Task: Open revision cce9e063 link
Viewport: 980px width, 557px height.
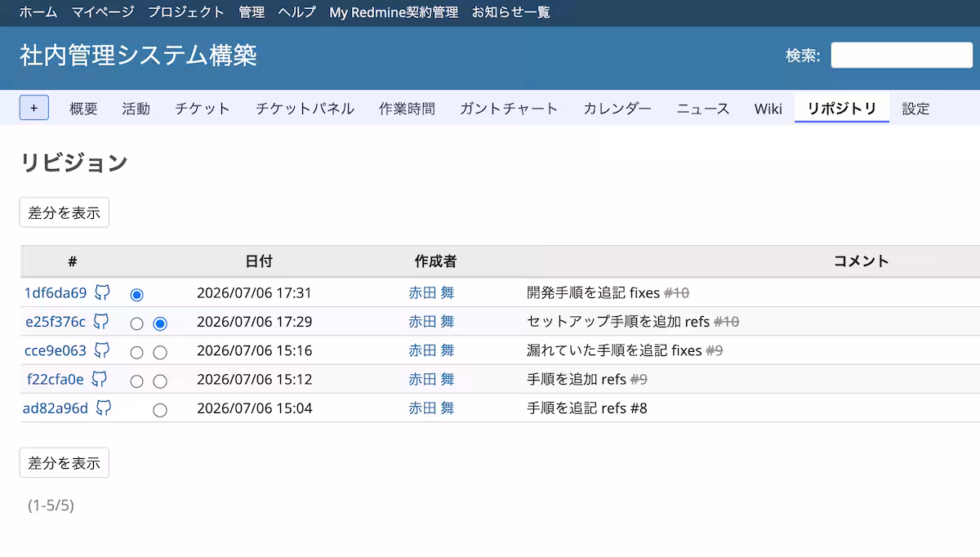Action: pyautogui.click(x=56, y=350)
